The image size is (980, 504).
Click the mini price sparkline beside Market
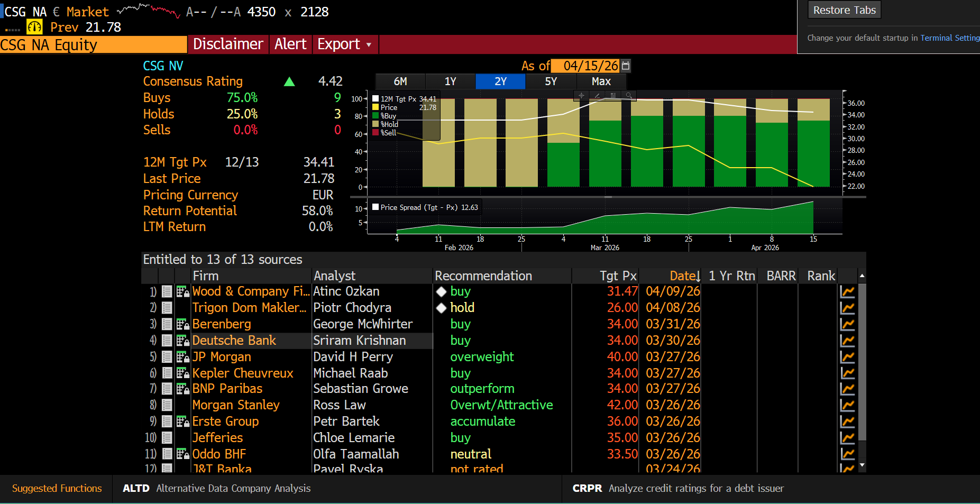coord(149,11)
